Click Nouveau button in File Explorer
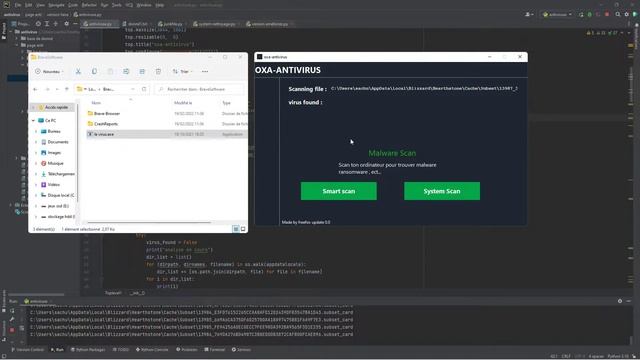The image size is (640, 360). 50,71
